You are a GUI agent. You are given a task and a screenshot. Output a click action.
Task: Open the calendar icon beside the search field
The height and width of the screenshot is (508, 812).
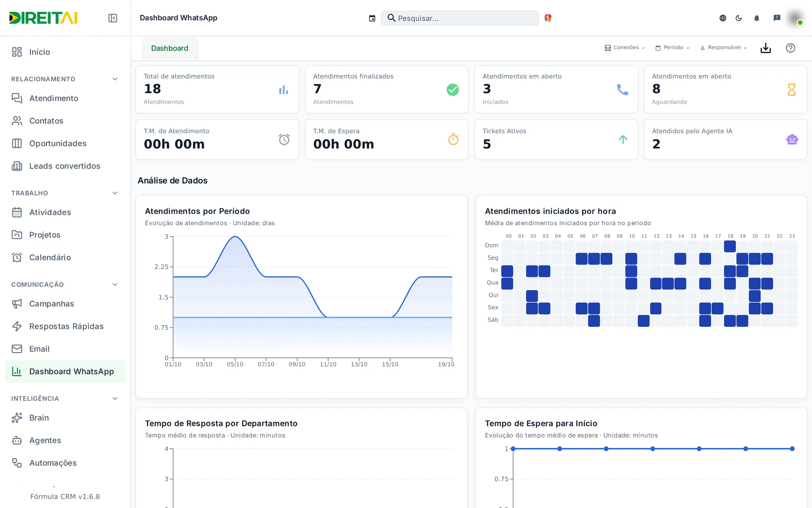click(x=372, y=18)
